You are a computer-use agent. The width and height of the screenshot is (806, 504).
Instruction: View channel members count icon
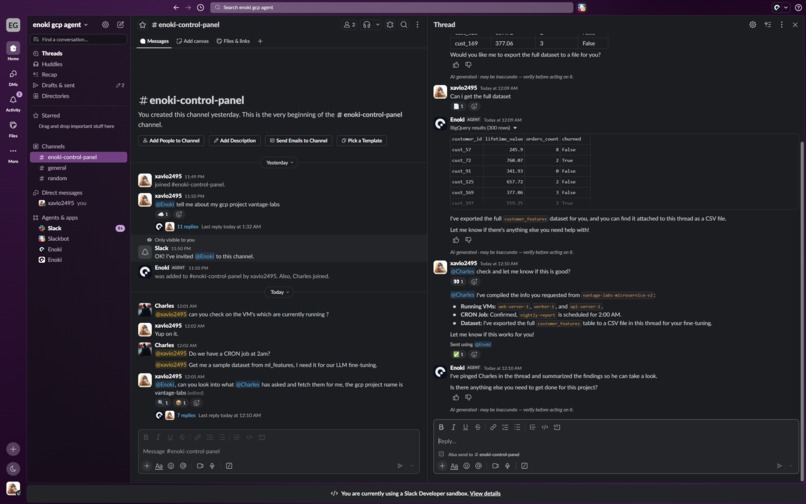[349, 24]
